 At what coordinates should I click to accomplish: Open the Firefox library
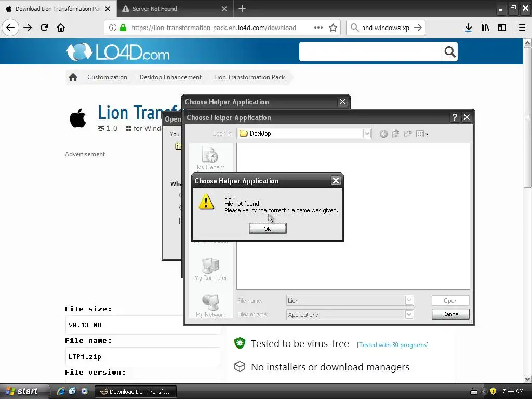[x=485, y=28]
